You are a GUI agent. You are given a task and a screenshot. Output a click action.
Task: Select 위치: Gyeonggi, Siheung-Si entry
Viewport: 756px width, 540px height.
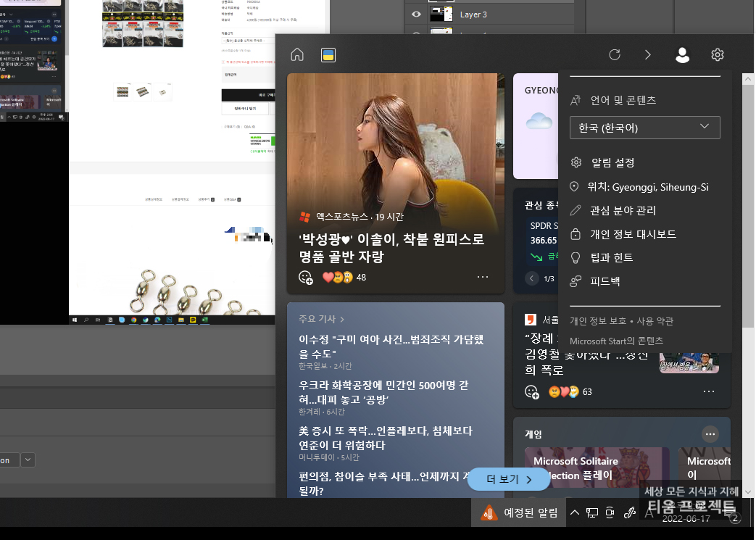pos(639,187)
